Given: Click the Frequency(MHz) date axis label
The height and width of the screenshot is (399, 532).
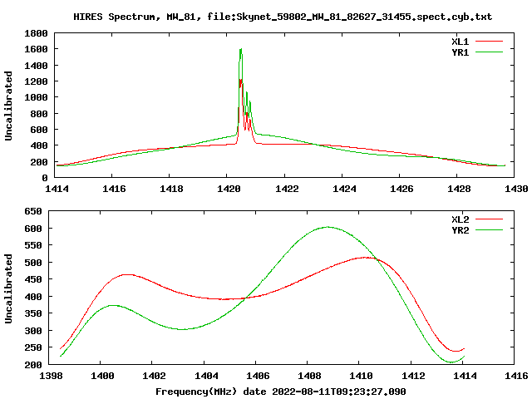Looking at the screenshot, I should pyautogui.click(x=281, y=392).
